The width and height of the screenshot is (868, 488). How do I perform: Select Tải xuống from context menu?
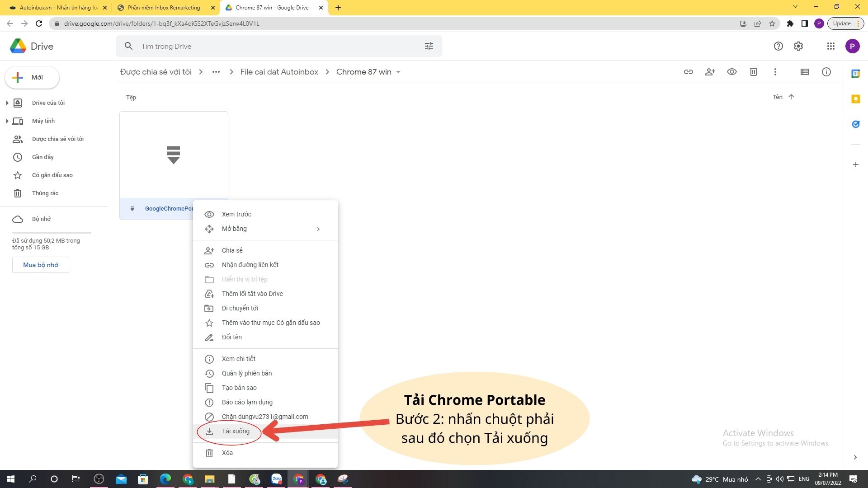[x=236, y=431]
